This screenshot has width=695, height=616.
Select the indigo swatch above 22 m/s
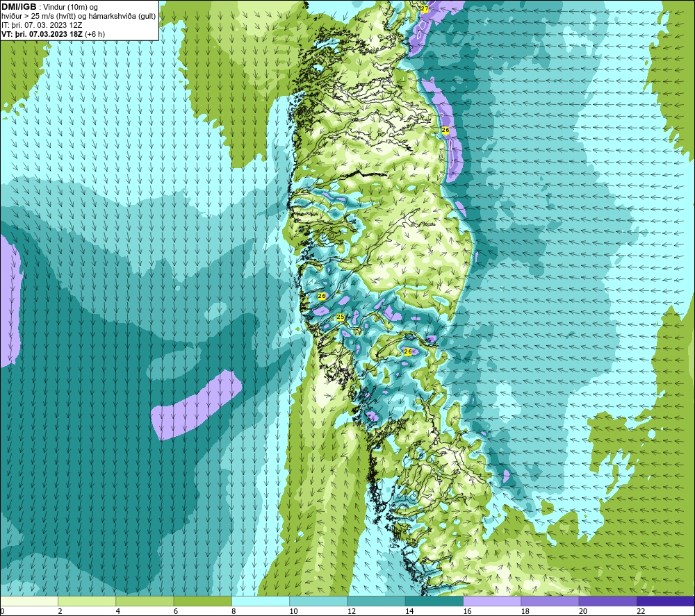665,601
